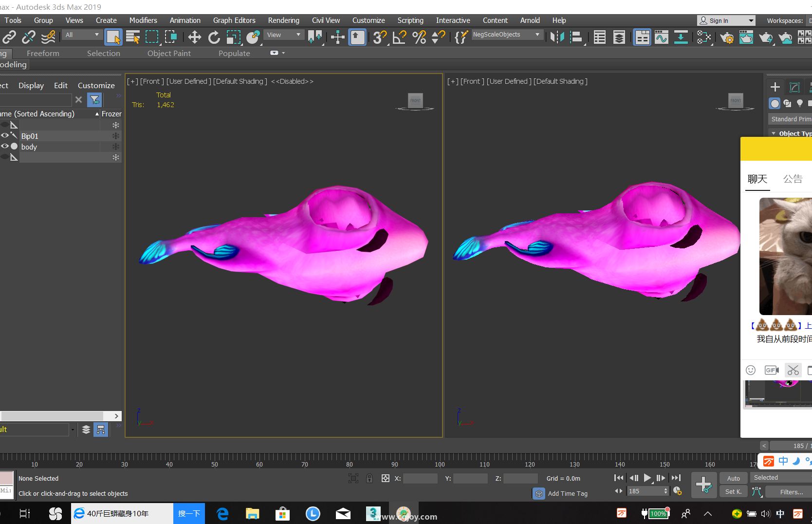Click the Filters... button
This screenshot has height=524, width=812.
pyautogui.click(x=791, y=492)
